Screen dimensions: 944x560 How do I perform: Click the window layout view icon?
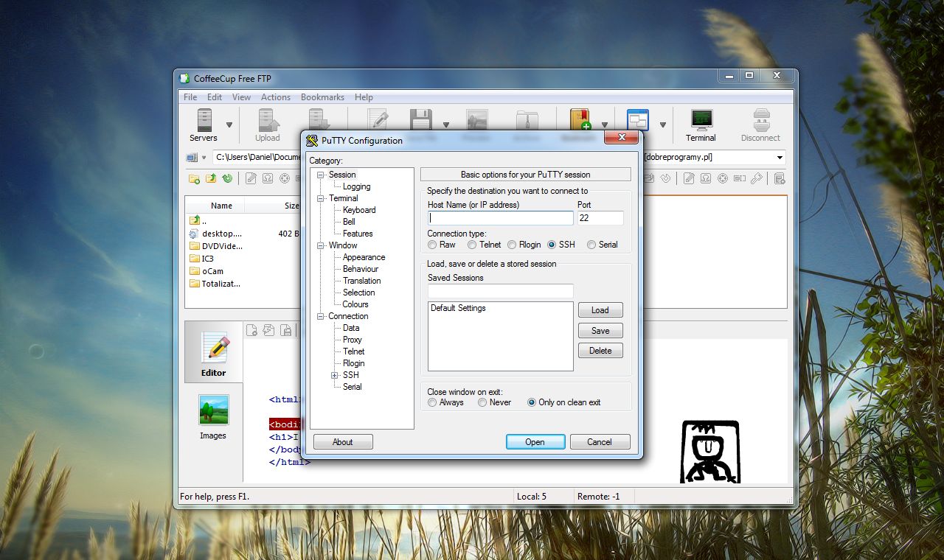click(x=638, y=120)
